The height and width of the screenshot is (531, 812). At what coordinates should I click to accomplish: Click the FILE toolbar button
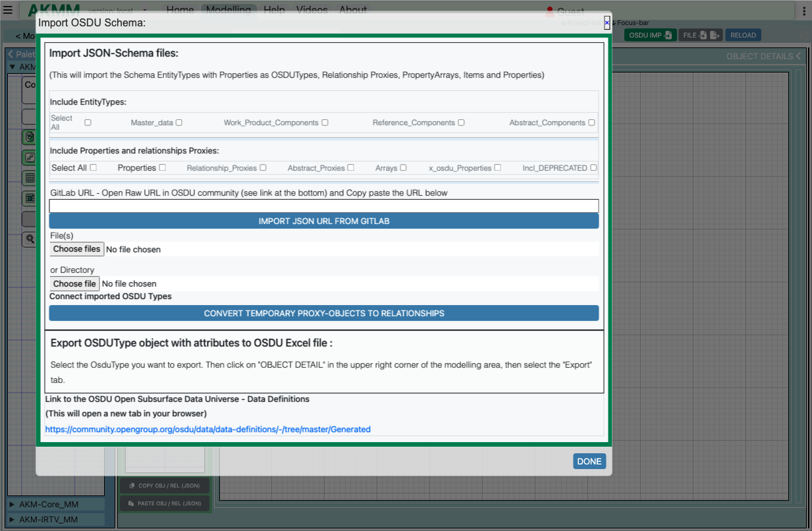tap(701, 35)
